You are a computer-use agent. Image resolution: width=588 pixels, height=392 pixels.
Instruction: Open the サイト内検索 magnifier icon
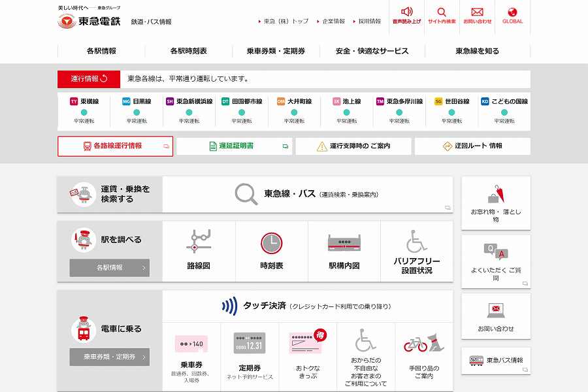pos(442,12)
